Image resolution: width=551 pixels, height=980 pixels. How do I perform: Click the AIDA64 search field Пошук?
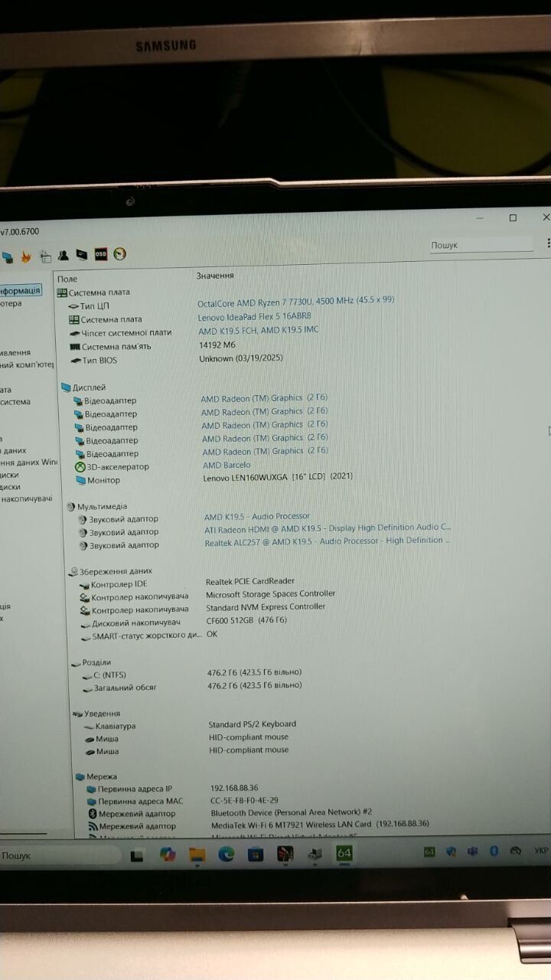(481, 245)
